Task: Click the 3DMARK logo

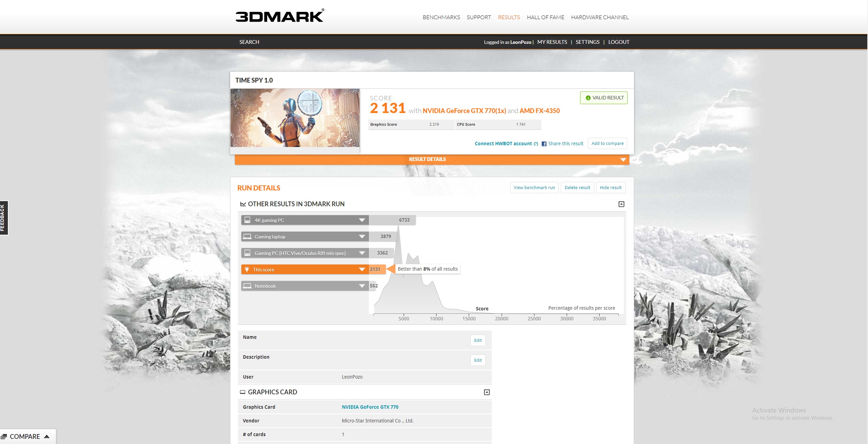Action: point(279,16)
